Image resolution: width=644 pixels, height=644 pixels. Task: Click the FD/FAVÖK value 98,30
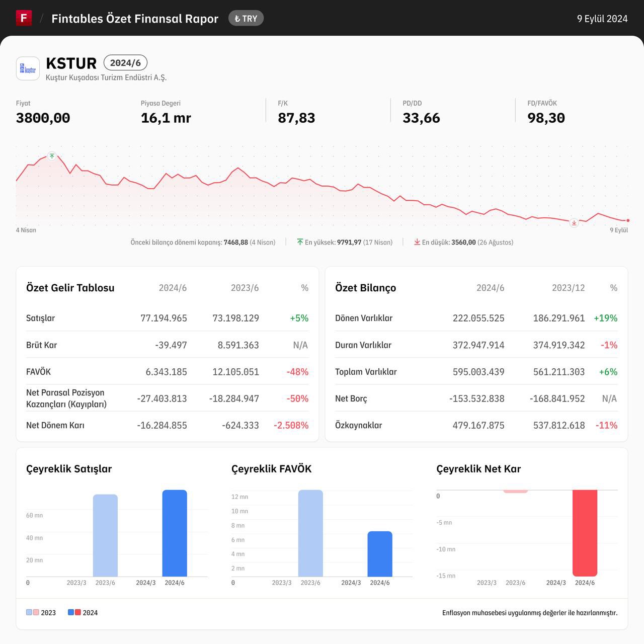coord(546,118)
